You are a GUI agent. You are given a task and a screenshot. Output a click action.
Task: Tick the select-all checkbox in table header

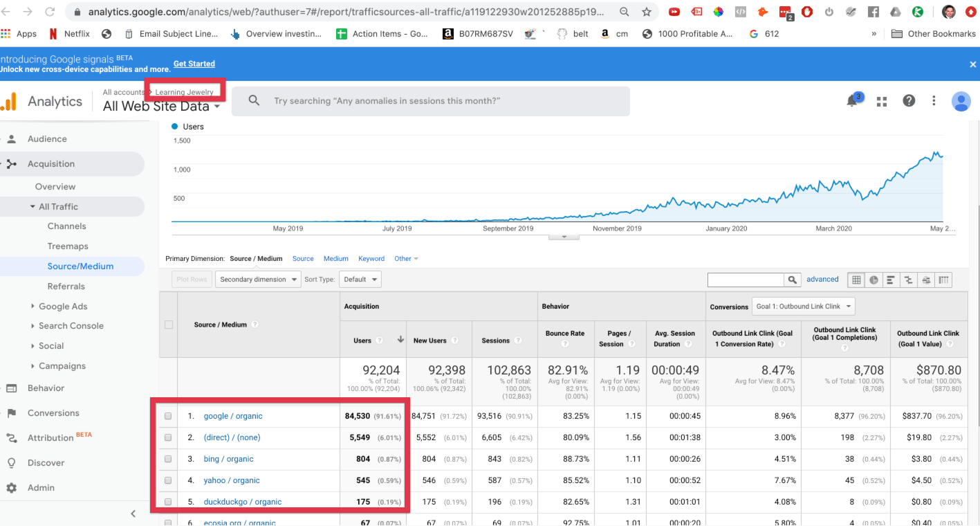[168, 325]
